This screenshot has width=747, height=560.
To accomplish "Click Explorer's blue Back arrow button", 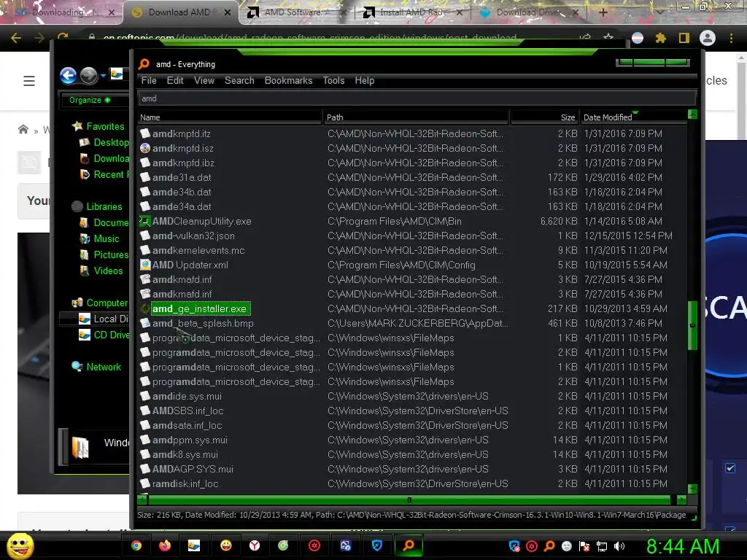I will [68, 75].
